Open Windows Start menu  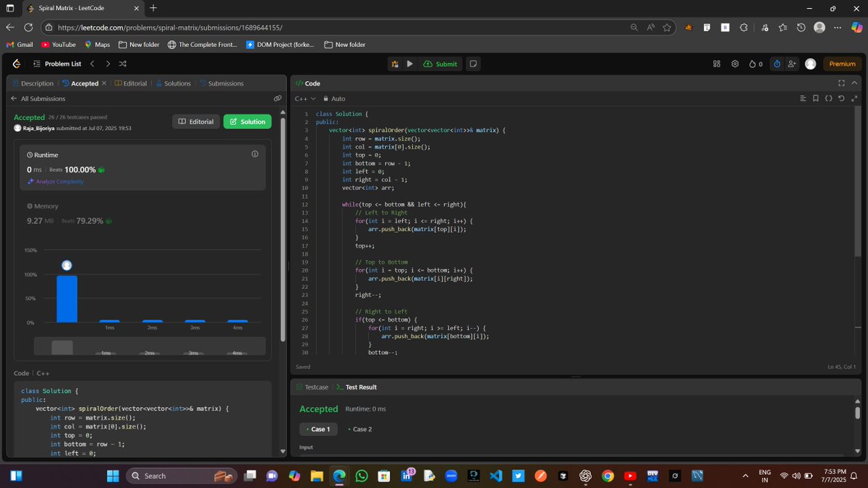[113, 476]
